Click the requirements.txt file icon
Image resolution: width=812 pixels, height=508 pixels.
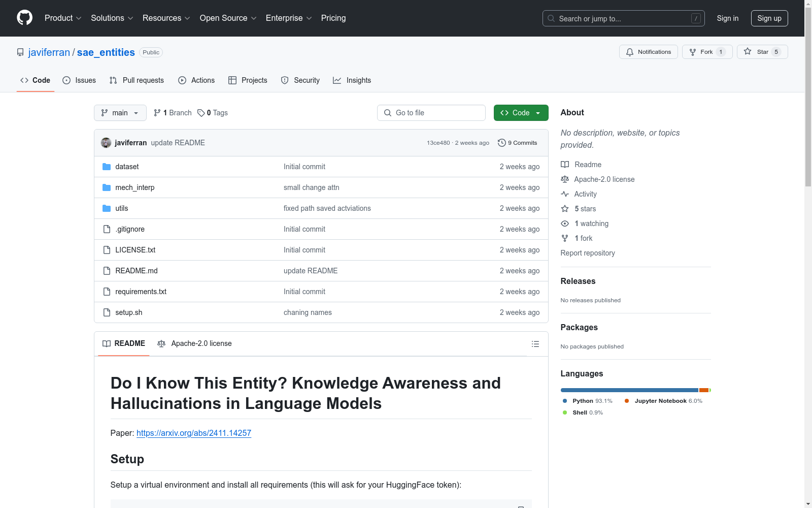[x=107, y=292]
